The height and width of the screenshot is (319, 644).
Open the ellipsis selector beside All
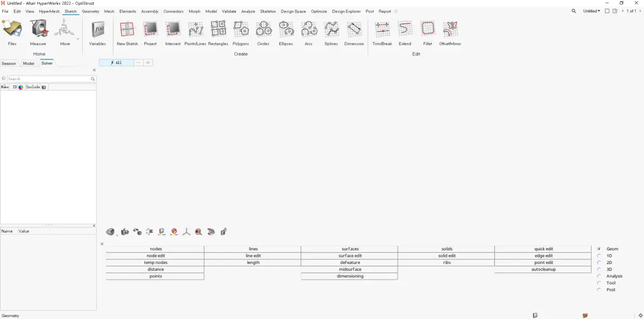(138, 63)
